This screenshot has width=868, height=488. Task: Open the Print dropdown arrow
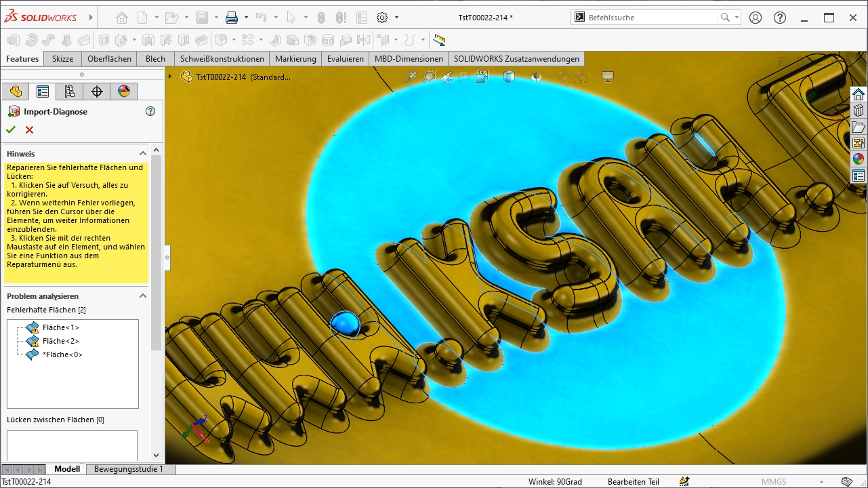[246, 18]
